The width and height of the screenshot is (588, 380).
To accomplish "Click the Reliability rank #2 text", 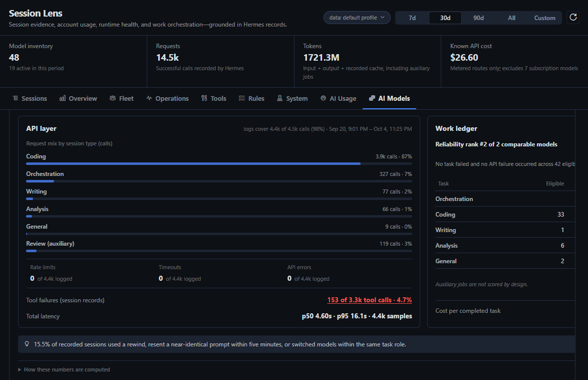I will click(x=496, y=144).
